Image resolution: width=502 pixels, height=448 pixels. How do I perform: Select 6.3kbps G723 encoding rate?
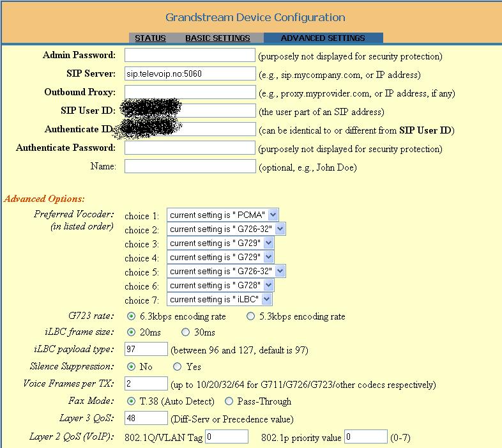[131, 316]
